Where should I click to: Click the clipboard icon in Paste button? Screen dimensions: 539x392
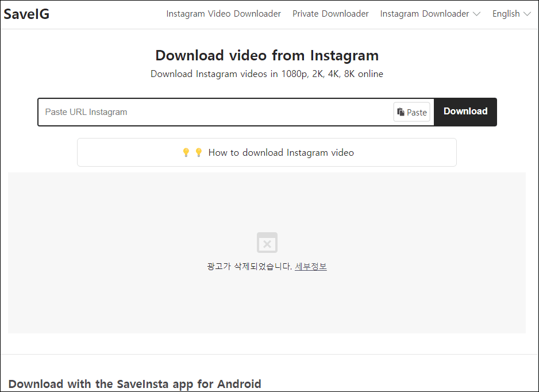(401, 112)
